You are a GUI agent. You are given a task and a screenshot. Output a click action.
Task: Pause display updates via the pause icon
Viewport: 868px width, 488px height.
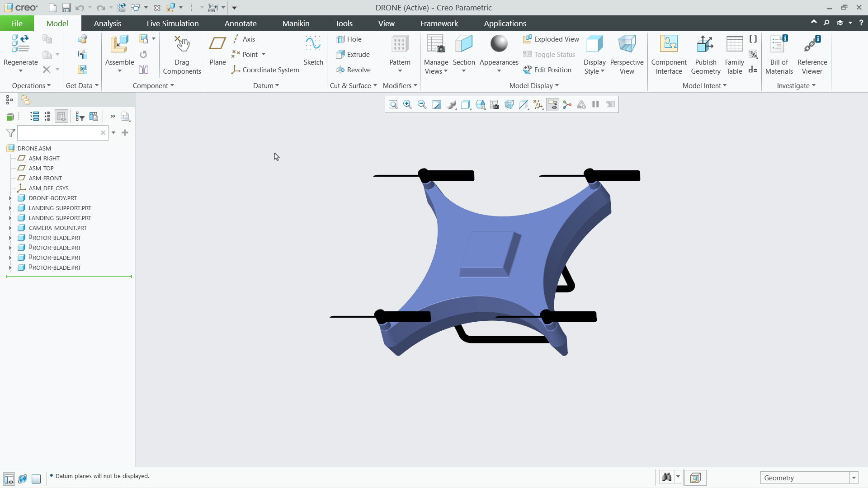coord(595,104)
